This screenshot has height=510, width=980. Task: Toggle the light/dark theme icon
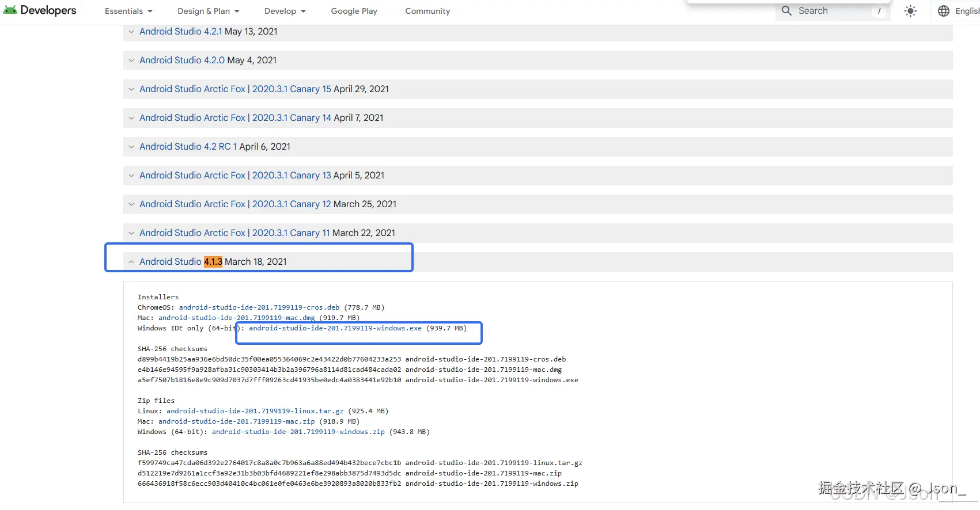coord(910,11)
